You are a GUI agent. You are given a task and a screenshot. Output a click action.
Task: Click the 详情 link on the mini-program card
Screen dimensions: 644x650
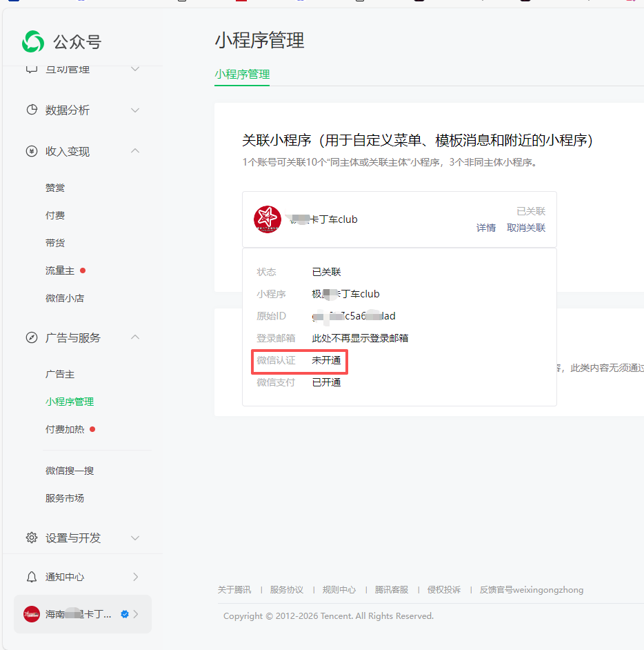click(486, 228)
